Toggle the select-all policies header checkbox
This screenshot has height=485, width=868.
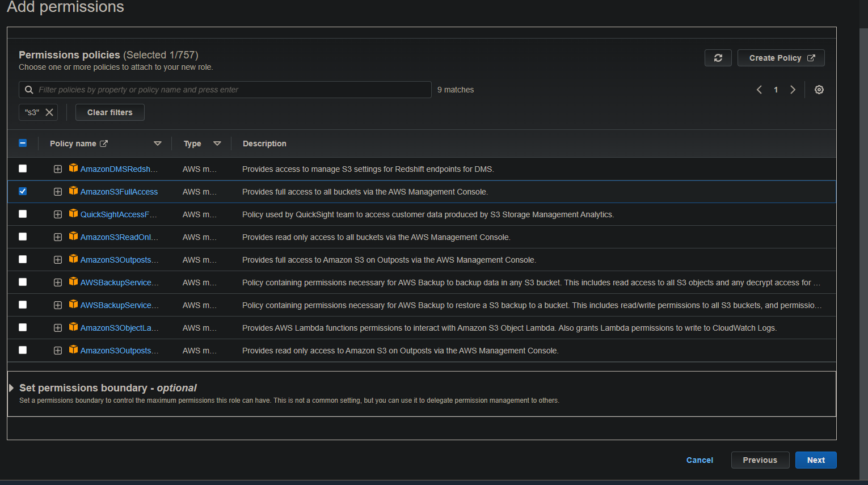23,143
